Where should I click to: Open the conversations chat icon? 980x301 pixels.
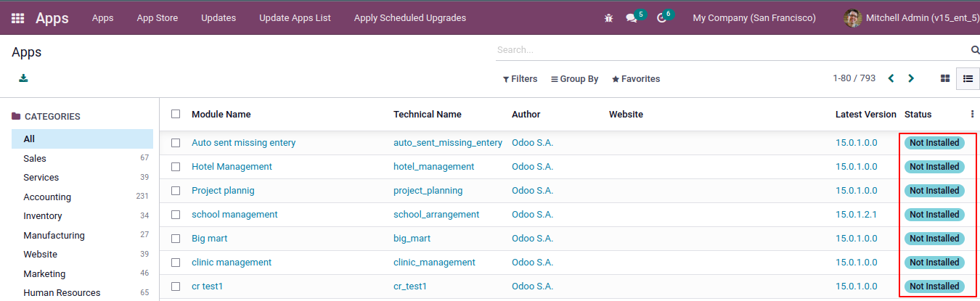(x=631, y=18)
